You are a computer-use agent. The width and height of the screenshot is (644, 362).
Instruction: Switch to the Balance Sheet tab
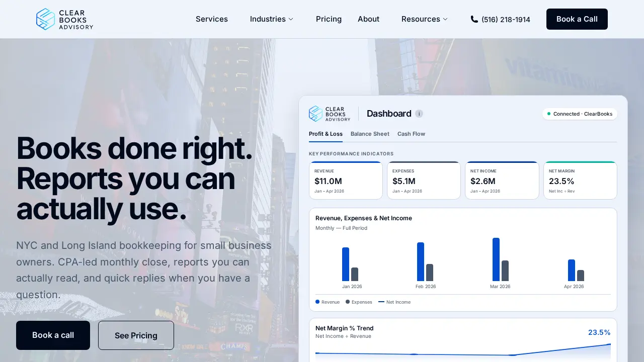click(370, 134)
